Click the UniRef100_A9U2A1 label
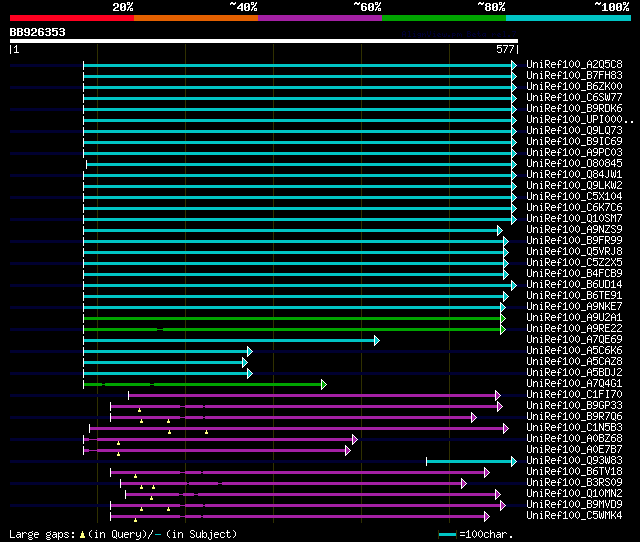Screen dimensions: 640x542 tap(574, 318)
